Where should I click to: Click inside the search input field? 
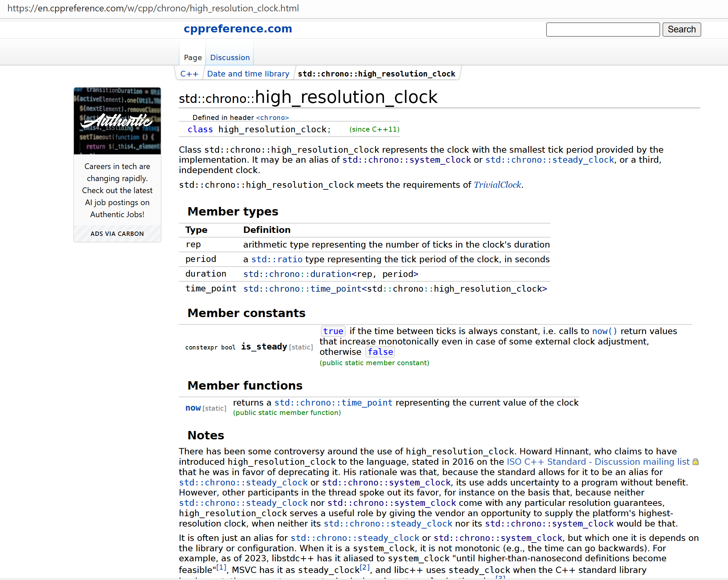[602, 29]
